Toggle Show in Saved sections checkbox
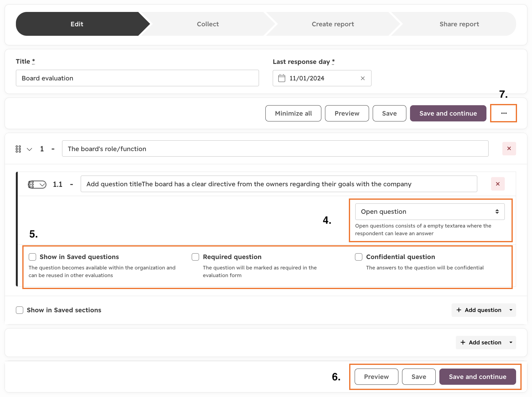The height and width of the screenshot is (397, 532). tap(20, 310)
